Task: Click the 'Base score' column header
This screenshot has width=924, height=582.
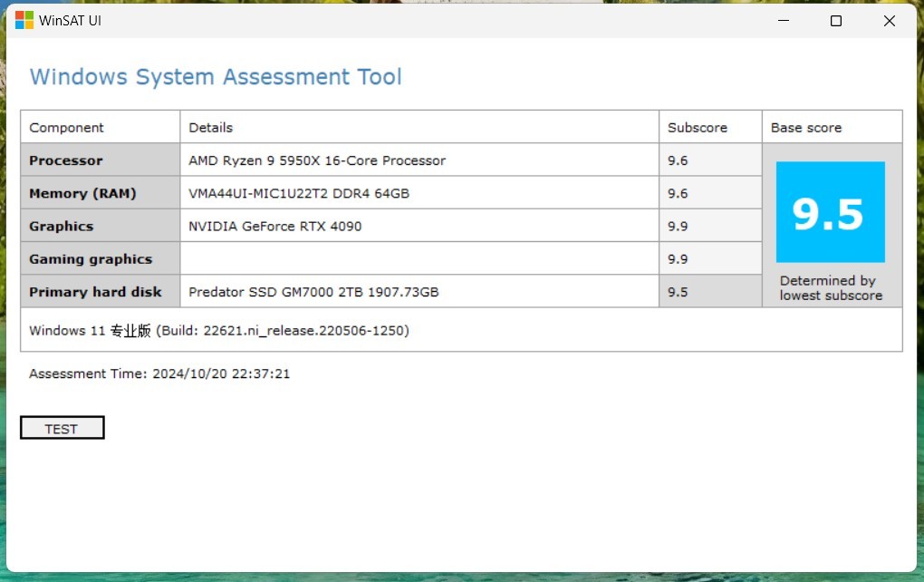Action: (x=833, y=127)
